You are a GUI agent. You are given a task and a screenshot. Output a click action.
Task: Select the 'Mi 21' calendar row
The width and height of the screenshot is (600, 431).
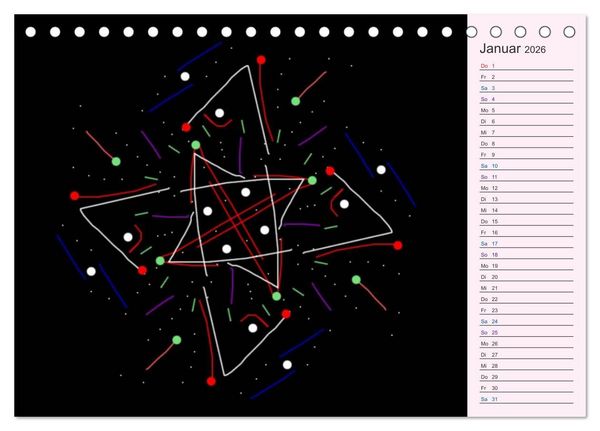(x=527, y=288)
